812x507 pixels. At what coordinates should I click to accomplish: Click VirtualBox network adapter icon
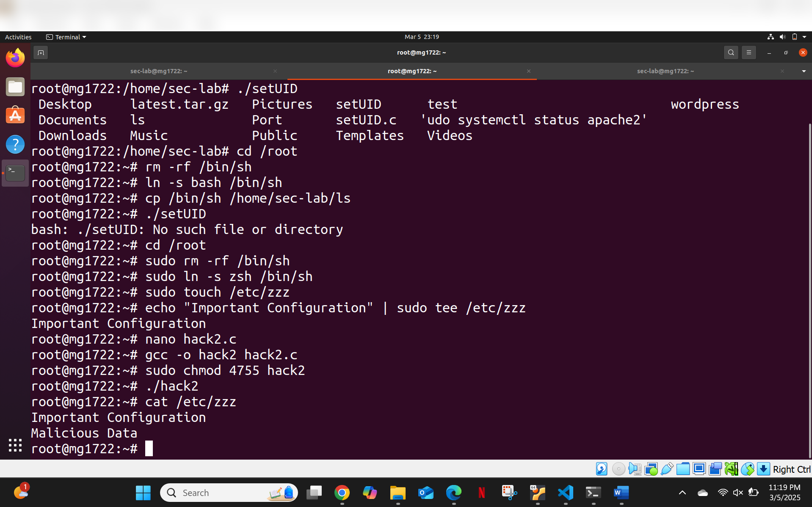[x=651, y=469]
